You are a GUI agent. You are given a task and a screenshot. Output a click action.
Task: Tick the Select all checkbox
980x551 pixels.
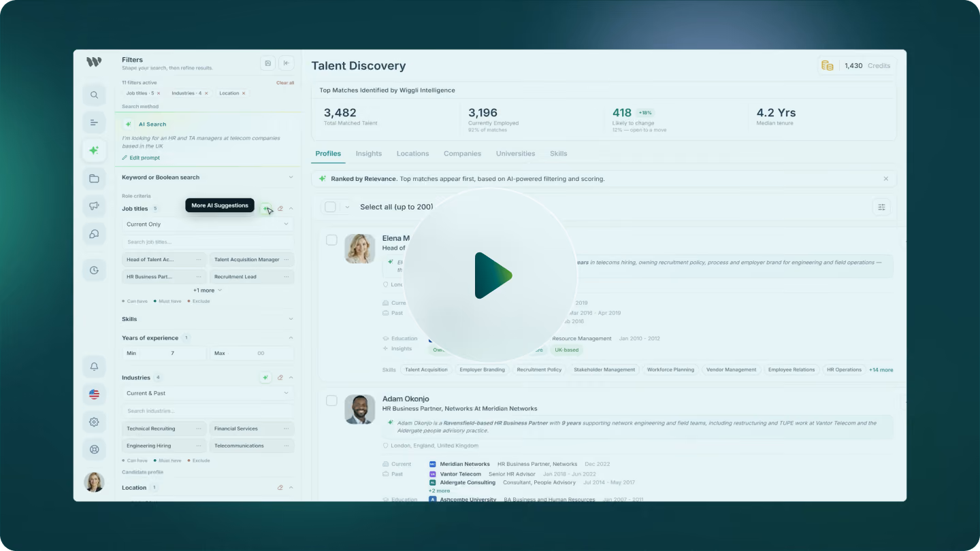pos(330,207)
